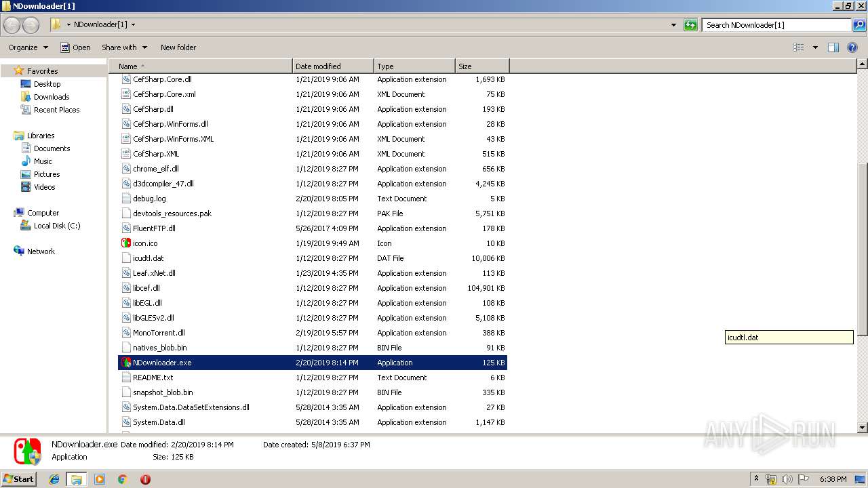Viewport: 868px width, 488px height.
Task: Click the volume speaker tray icon
Action: (787, 479)
